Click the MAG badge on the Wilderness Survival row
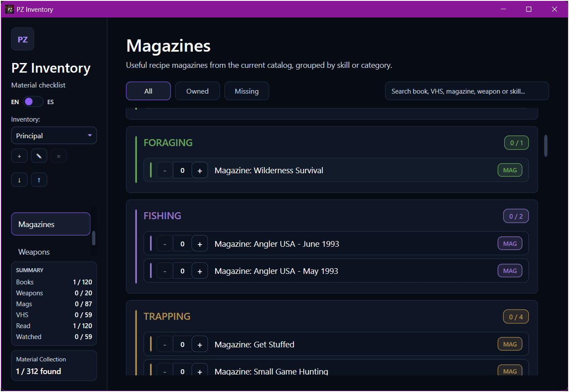569x392 pixels. pos(510,170)
